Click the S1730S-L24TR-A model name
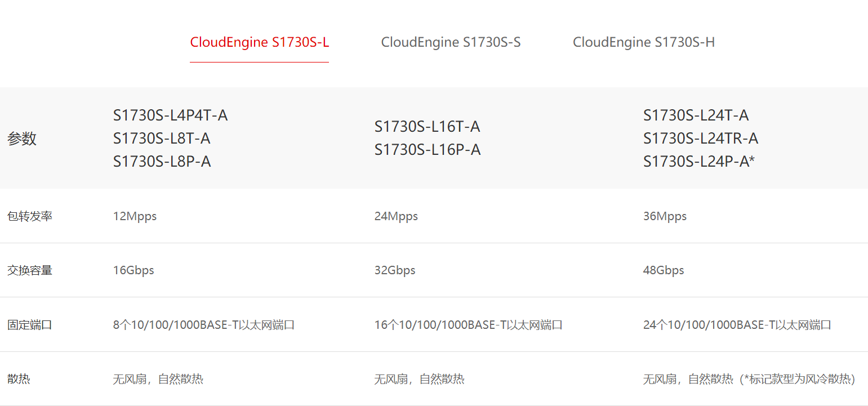Viewport: 868px width, 406px height. [701, 139]
